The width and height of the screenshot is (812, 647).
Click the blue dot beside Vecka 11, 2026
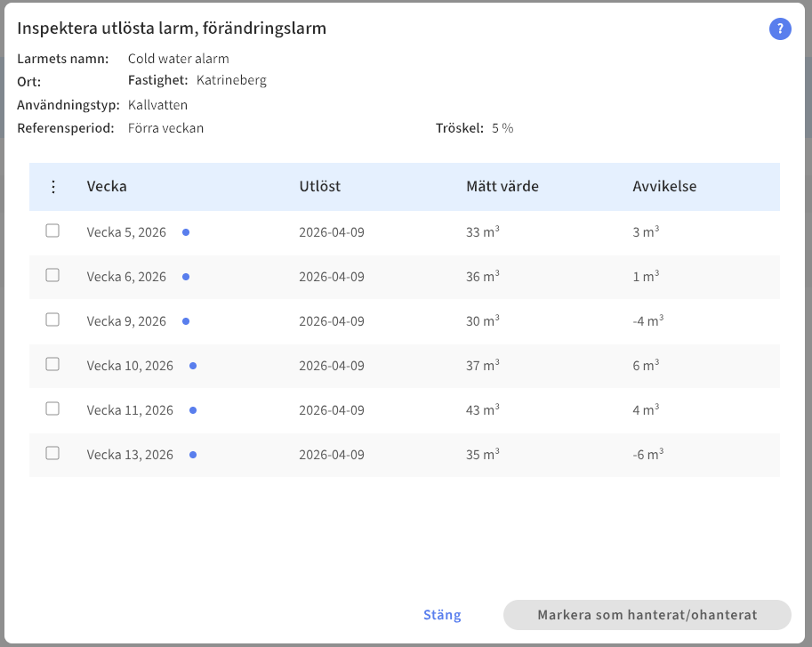tap(193, 410)
